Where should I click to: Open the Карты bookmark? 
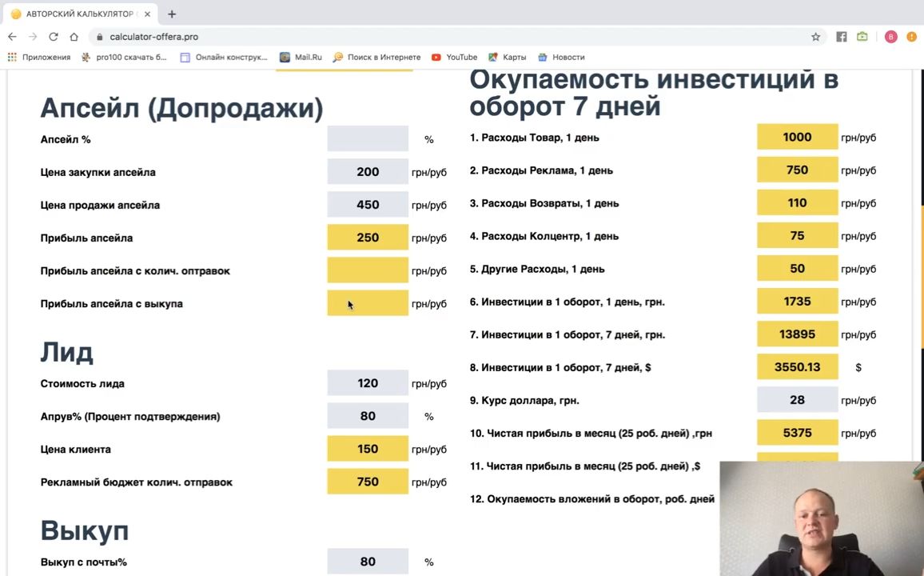click(x=507, y=58)
